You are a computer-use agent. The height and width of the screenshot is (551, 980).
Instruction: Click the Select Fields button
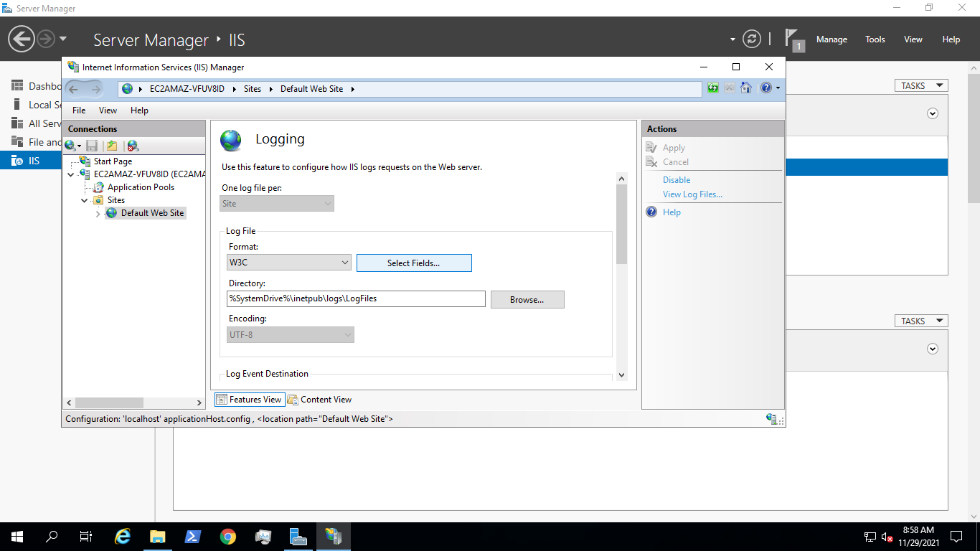(414, 263)
